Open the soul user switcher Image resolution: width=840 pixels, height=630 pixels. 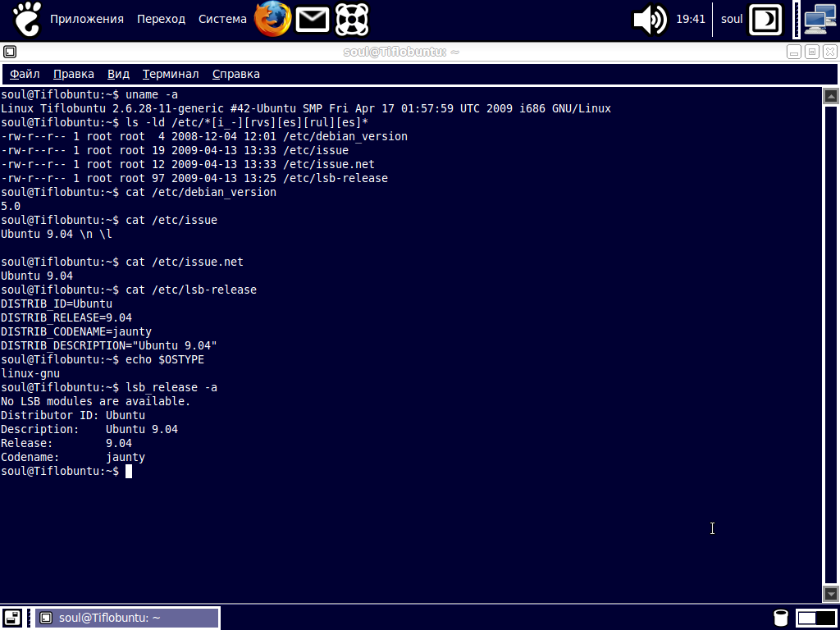pos(731,20)
